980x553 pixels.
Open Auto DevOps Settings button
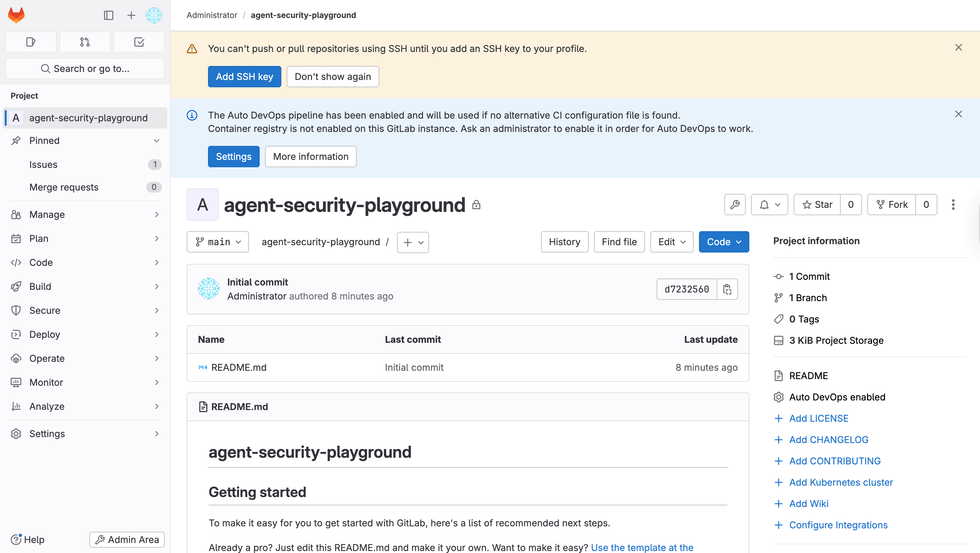point(234,156)
